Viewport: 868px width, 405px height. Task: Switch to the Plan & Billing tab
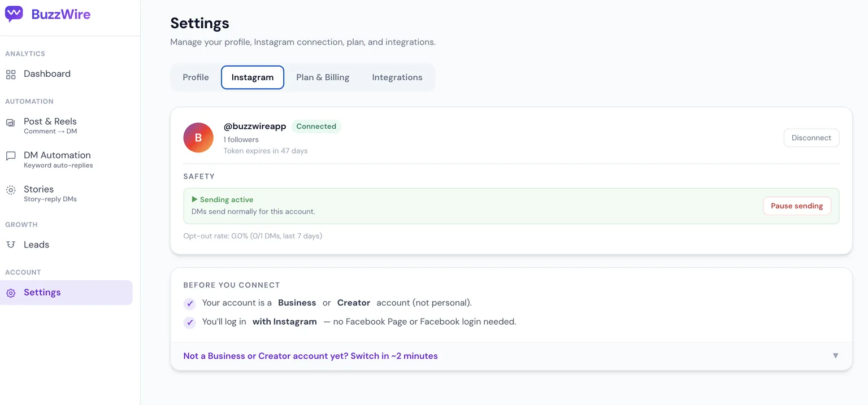(x=323, y=77)
